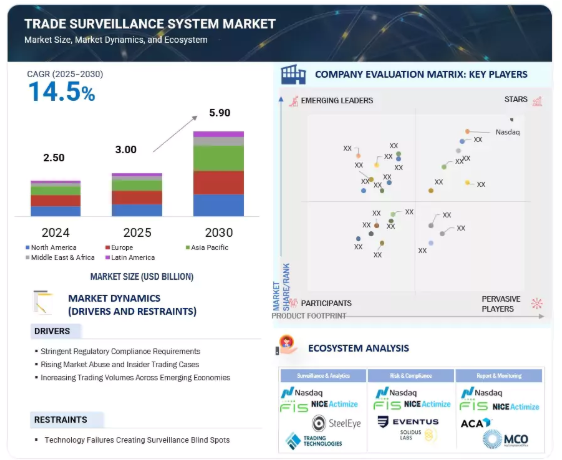
Task: Click the "STARS" quadrant label
Action: click(516, 99)
